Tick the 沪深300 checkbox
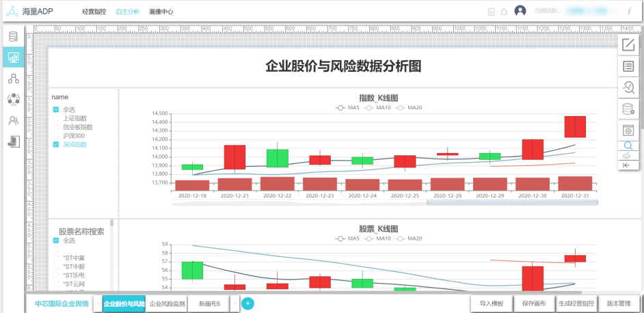The height and width of the screenshot is (313, 644). coord(56,136)
